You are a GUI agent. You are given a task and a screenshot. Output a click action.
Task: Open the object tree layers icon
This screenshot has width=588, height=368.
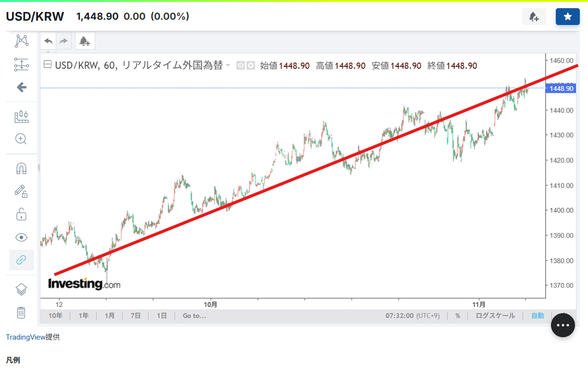(21, 289)
